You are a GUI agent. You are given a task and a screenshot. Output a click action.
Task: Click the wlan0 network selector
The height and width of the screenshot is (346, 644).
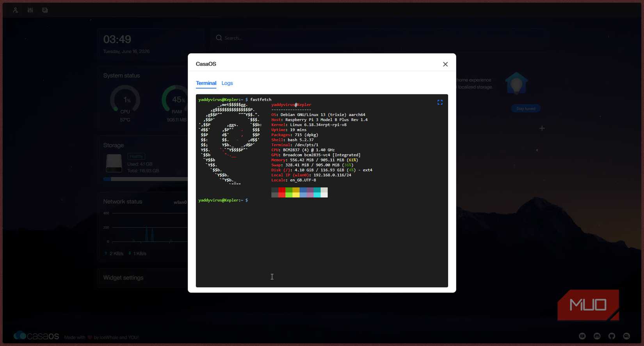pyautogui.click(x=180, y=202)
